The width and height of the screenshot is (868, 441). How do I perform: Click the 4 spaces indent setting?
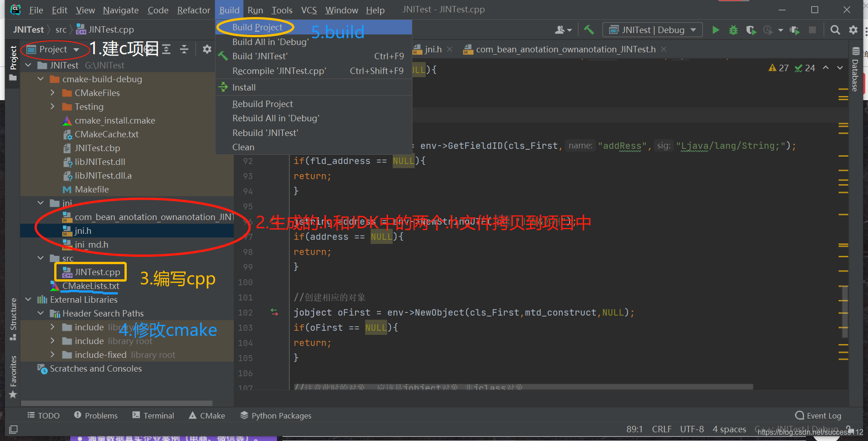(729, 429)
